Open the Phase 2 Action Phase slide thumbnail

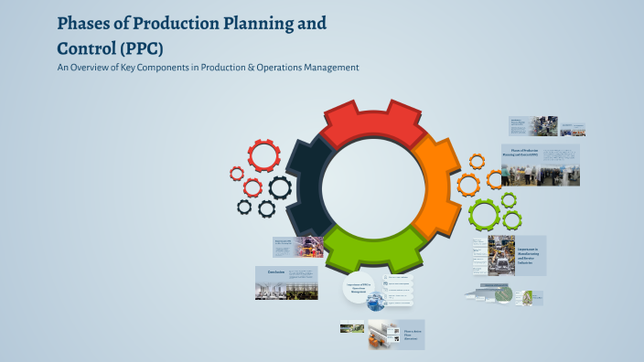point(396,335)
